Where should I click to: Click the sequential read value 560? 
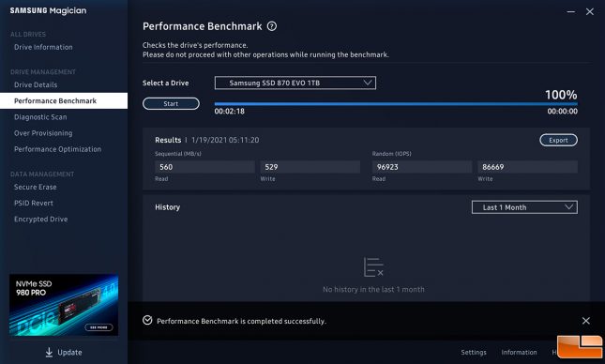point(204,167)
